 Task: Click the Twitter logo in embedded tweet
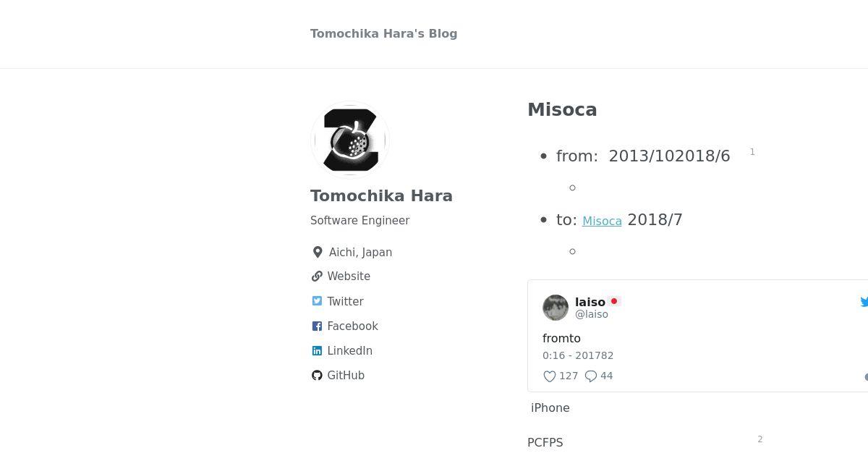click(864, 302)
